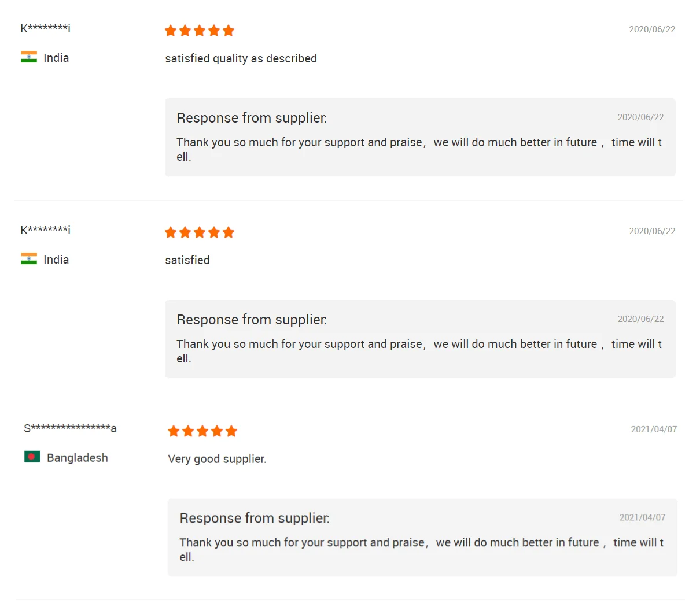Click the 2021/04/07 review date beside the stars
700x611 pixels.
(654, 429)
